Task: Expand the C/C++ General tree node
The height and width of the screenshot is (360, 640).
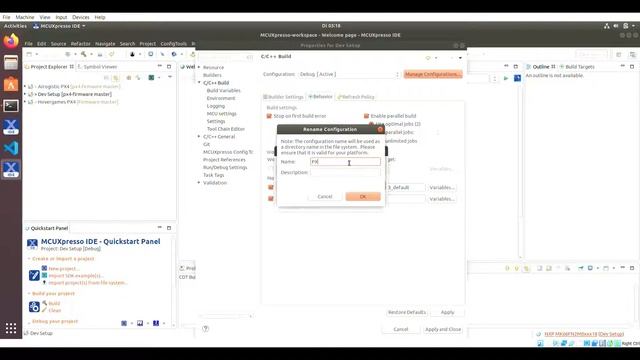Action: [x=199, y=136]
